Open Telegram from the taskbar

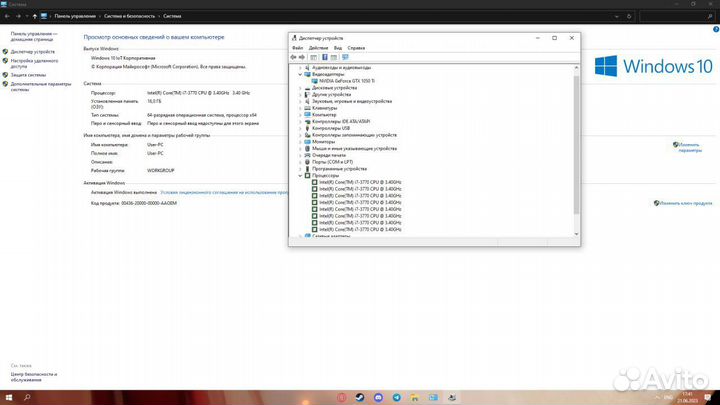pyautogui.click(x=397, y=398)
